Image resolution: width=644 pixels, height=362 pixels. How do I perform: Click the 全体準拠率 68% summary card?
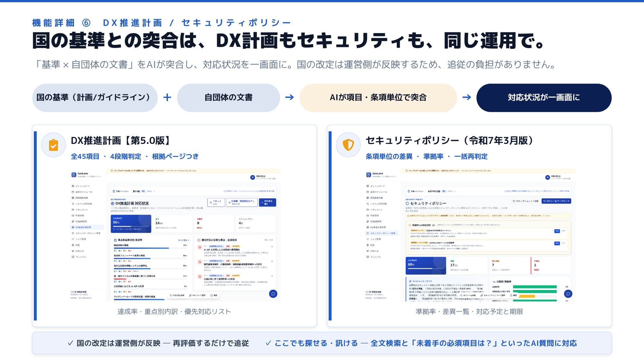[x=426, y=265]
